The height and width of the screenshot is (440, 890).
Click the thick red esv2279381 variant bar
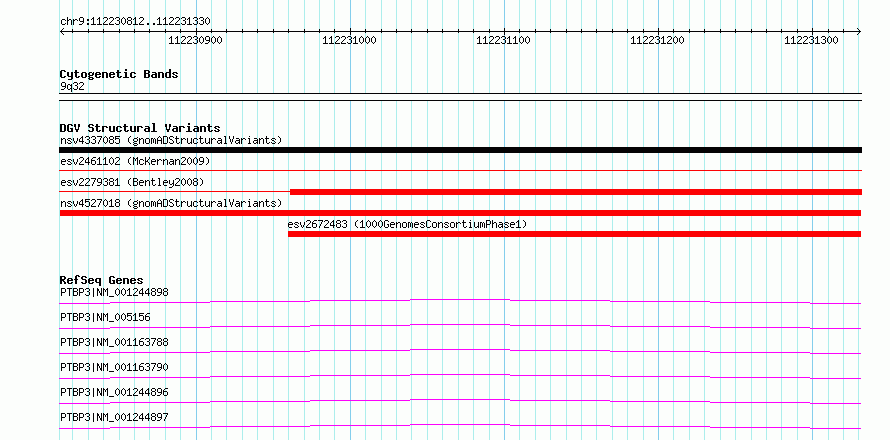pyautogui.click(x=576, y=192)
